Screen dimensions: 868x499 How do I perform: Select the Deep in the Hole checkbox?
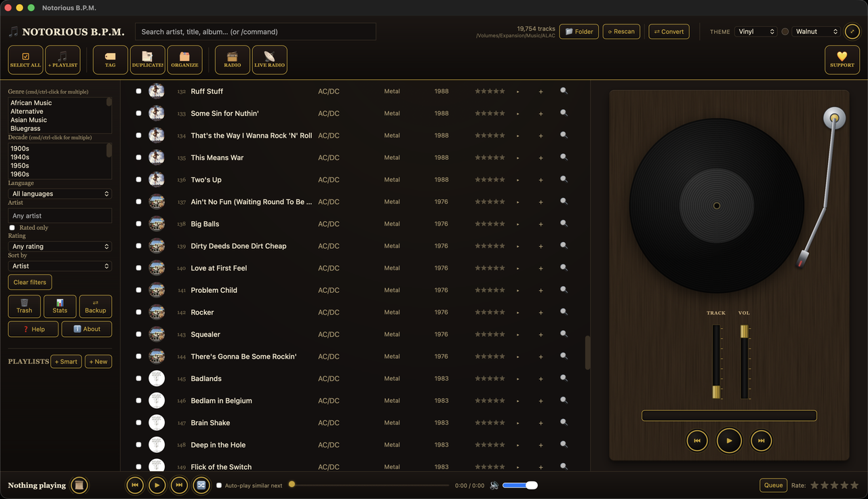coord(139,445)
